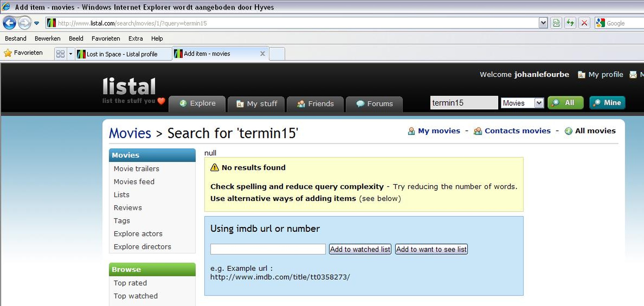Screen dimensions: 644x306
Task: Open Top watched in Browse section
Action: tap(136, 296)
